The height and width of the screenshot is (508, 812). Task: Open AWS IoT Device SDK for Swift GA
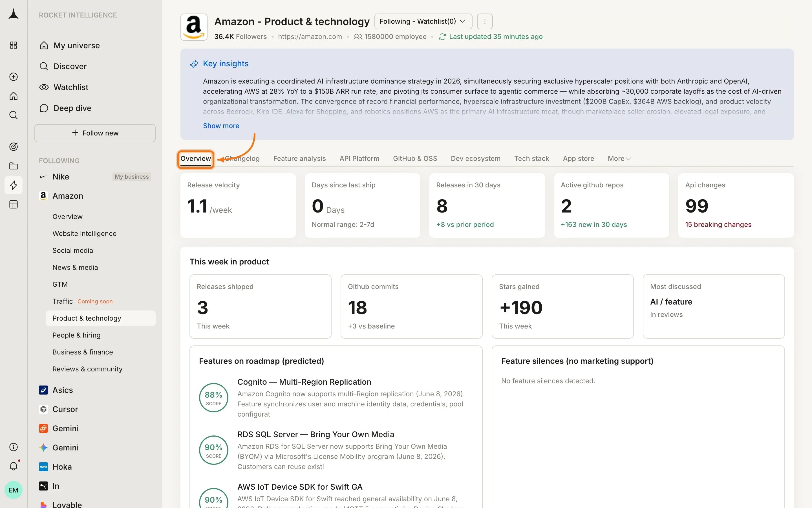[x=300, y=487]
